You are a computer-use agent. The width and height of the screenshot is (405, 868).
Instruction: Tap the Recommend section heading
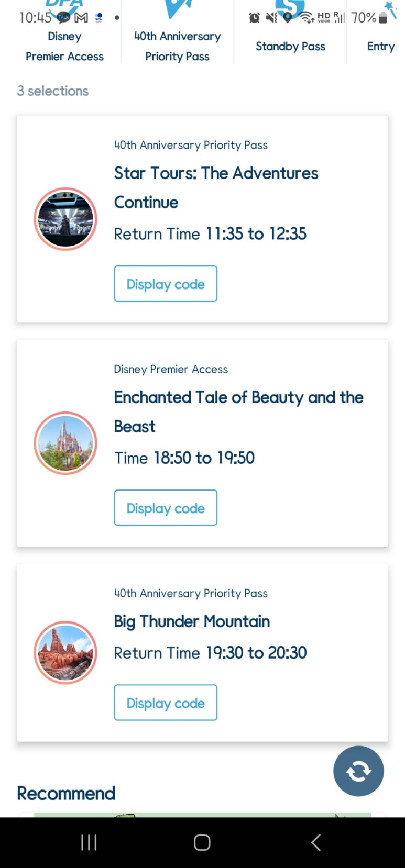click(66, 793)
